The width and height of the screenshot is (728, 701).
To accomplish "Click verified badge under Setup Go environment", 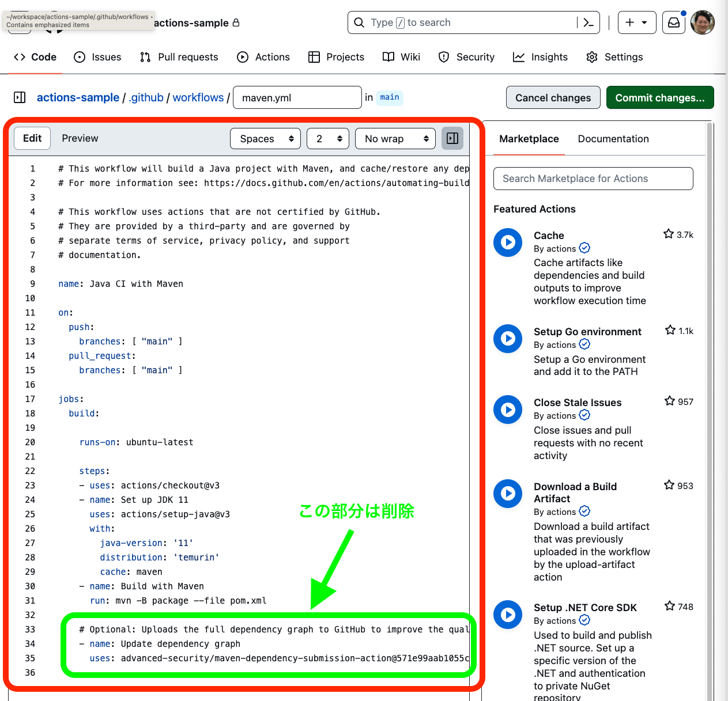I will click(584, 344).
